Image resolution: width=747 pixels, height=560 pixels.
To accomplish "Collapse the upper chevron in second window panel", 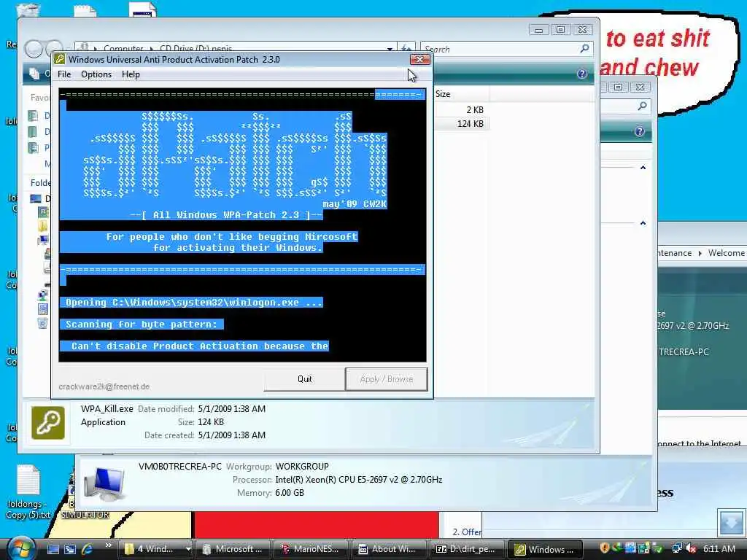I will [643, 168].
